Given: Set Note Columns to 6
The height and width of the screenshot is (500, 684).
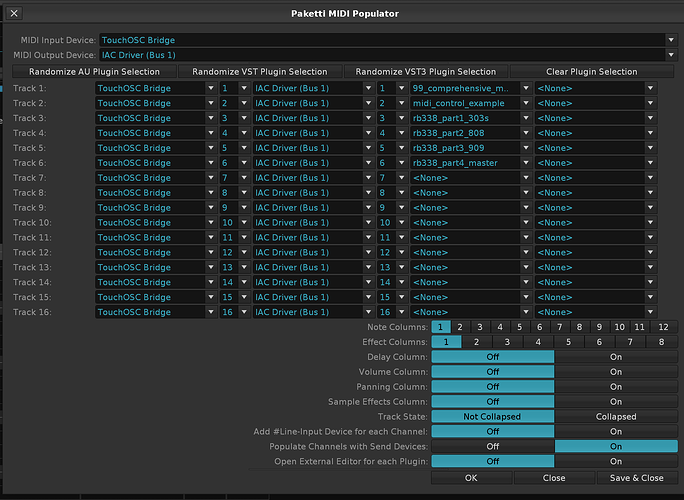Looking at the screenshot, I should [x=540, y=327].
